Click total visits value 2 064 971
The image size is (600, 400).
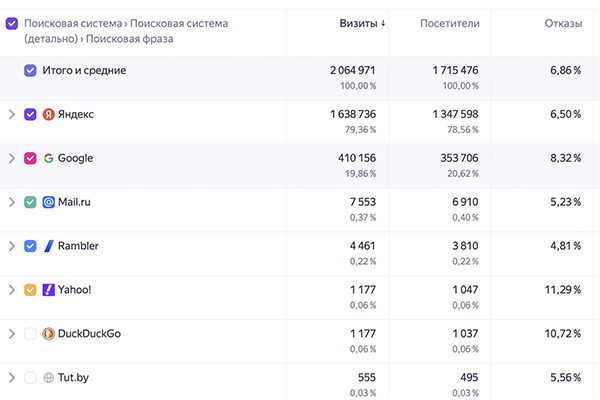(353, 70)
